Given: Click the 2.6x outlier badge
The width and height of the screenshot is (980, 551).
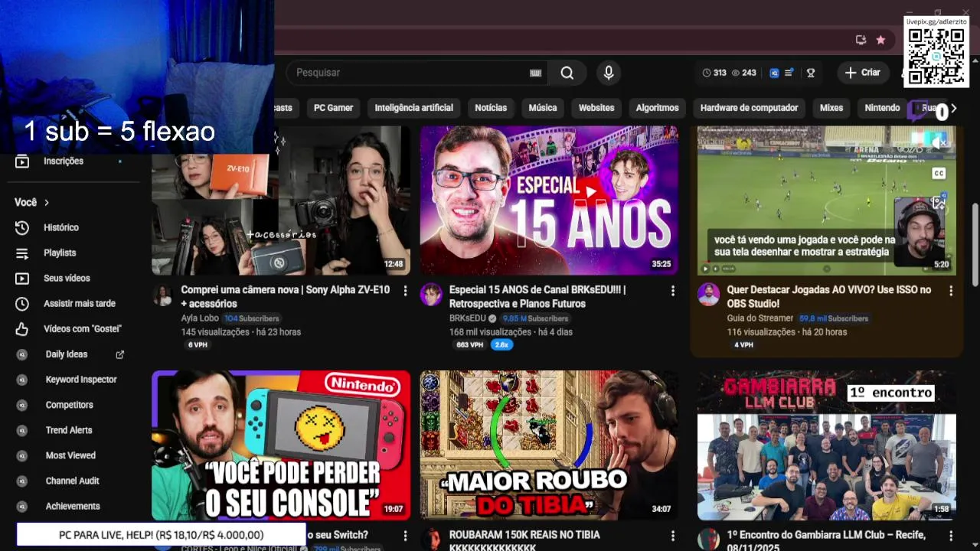Looking at the screenshot, I should coord(501,345).
